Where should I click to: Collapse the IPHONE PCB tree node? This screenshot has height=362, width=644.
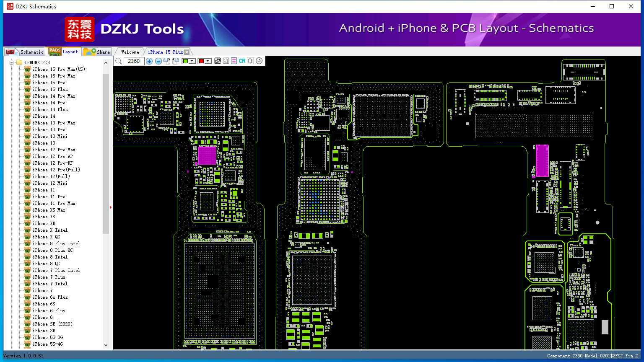pos(12,62)
